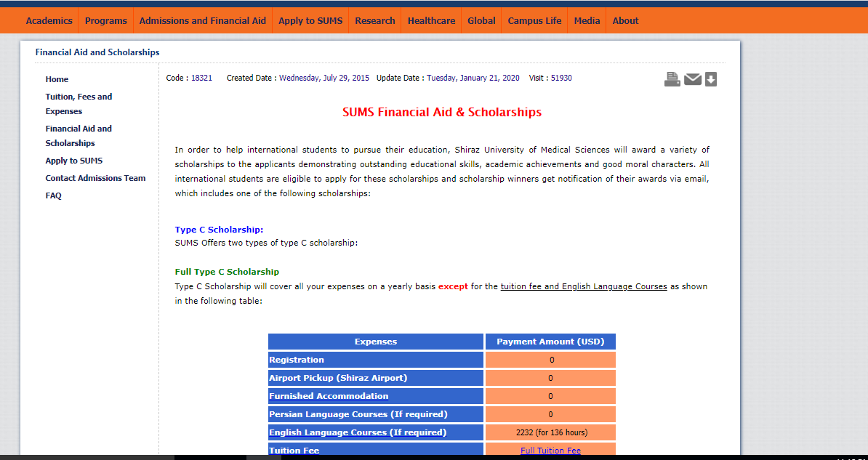
Task: Open the Healthcare menu
Action: tap(431, 20)
